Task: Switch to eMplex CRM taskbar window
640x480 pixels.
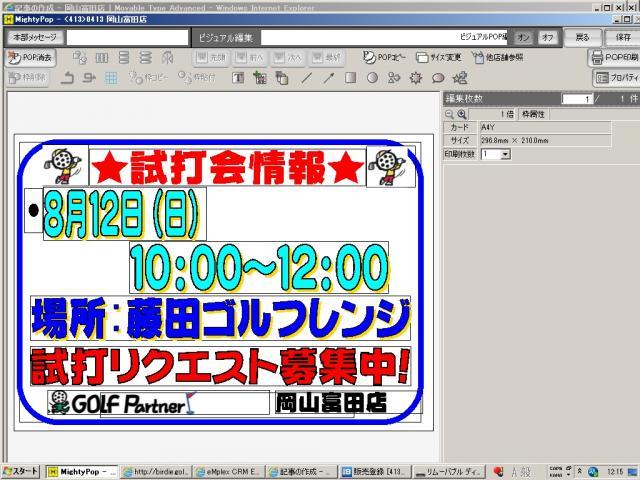Action: click(229, 472)
